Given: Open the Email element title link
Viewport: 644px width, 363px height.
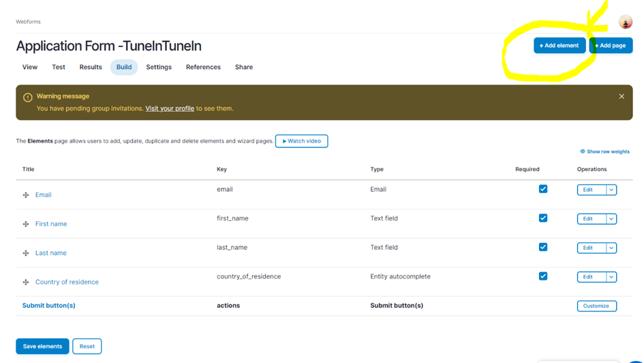Looking at the screenshot, I should pos(43,195).
